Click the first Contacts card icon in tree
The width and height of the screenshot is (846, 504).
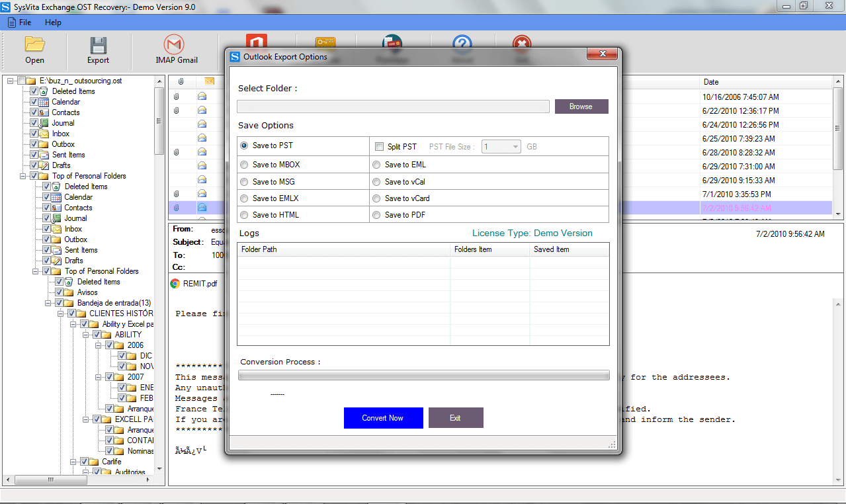click(x=44, y=112)
